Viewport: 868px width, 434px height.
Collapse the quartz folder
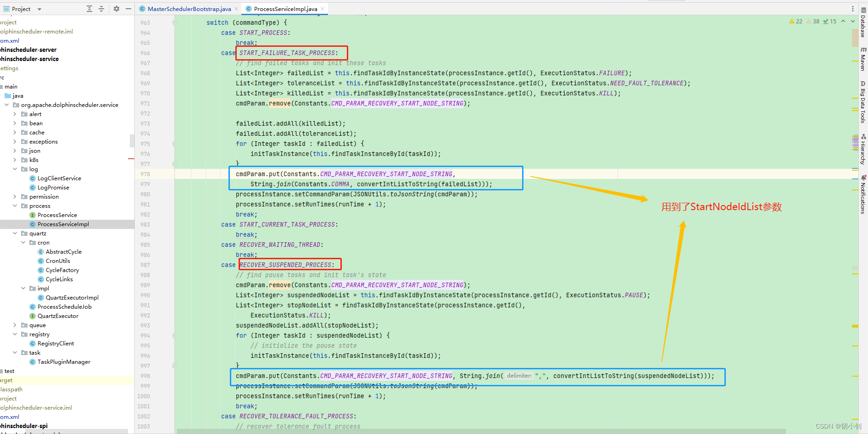coord(15,234)
